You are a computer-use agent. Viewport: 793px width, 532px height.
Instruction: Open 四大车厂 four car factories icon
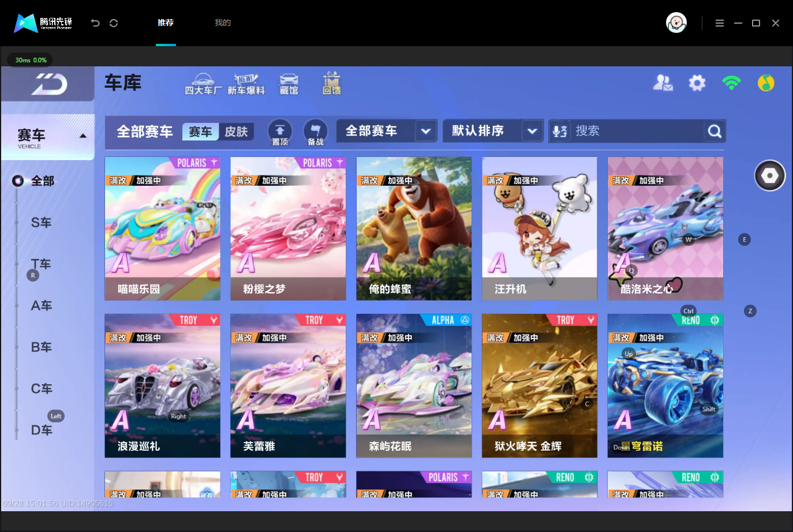(203, 84)
